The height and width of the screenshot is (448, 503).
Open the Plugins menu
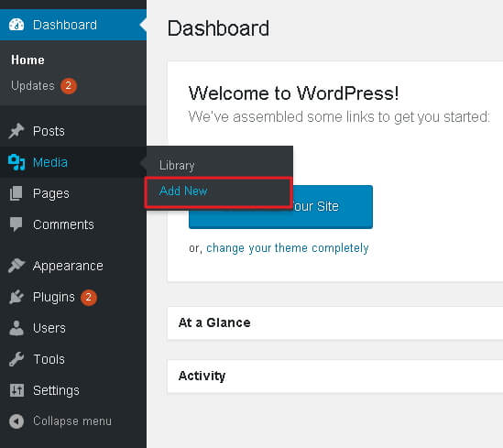(73, 297)
